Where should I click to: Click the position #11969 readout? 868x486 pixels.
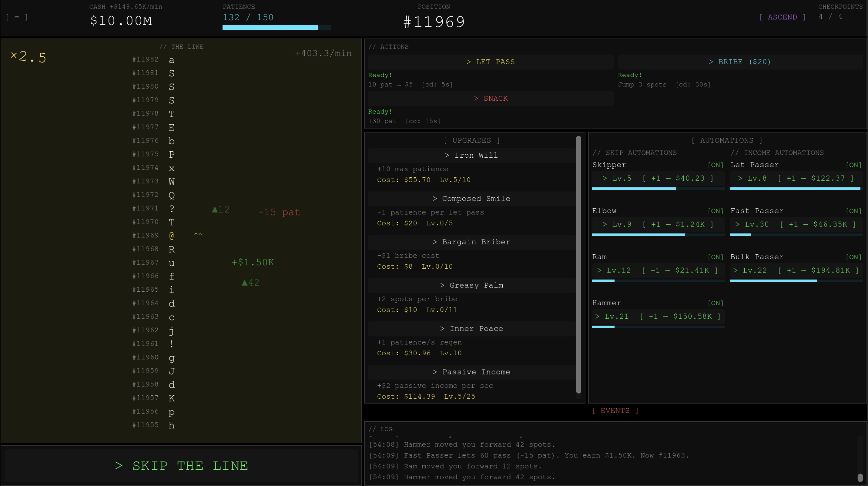pos(434,22)
